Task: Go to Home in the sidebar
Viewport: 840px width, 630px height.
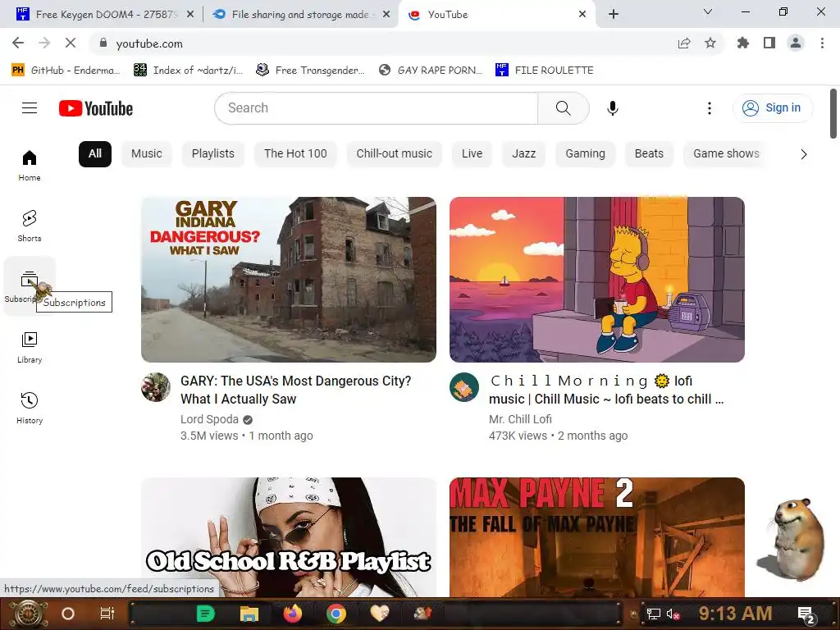Action: [x=30, y=166]
